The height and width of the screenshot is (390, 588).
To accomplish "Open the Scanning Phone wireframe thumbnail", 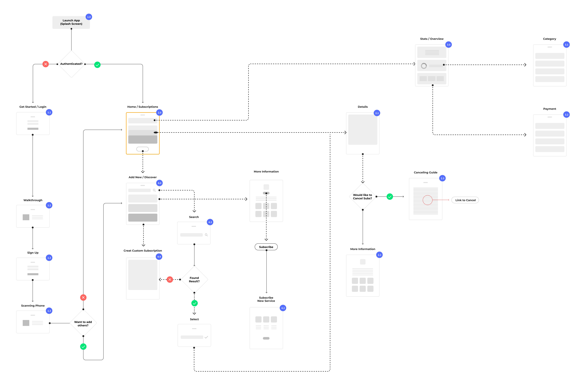I will point(33,322).
